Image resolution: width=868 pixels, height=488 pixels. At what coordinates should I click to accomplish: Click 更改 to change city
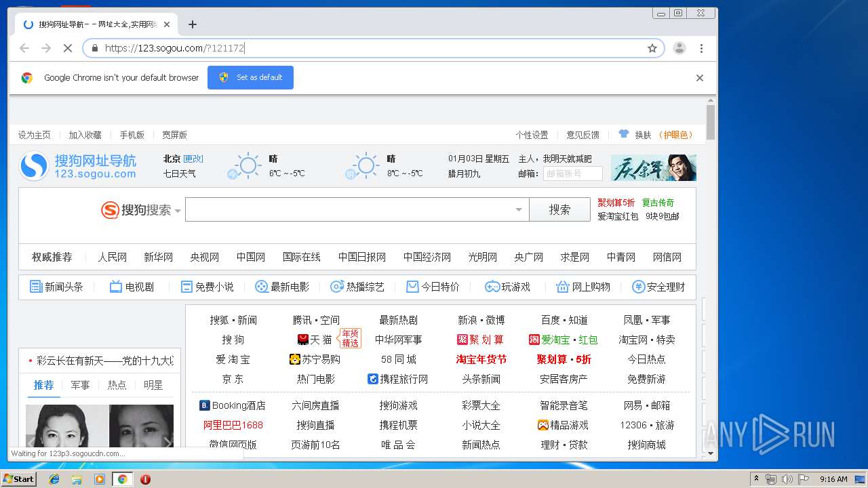tap(193, 159)
